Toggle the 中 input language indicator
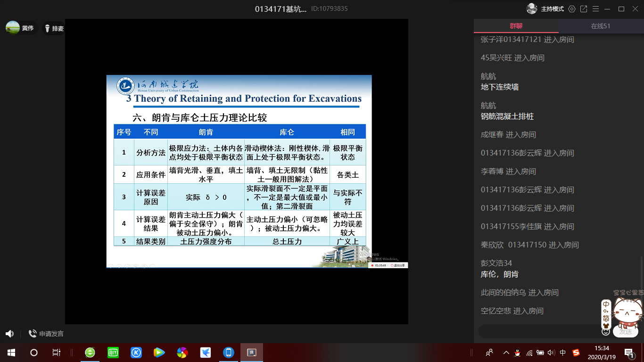 pyautogui.click(x=563, y=353)
